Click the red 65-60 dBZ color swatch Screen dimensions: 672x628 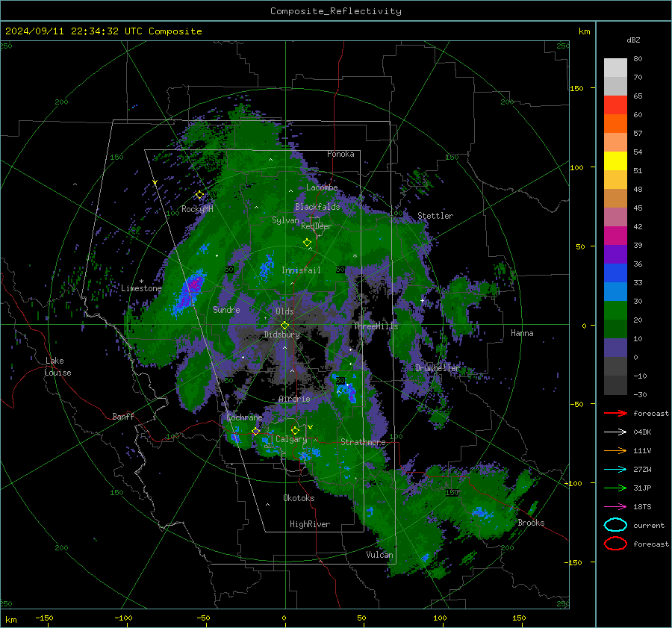pos(615,105)
